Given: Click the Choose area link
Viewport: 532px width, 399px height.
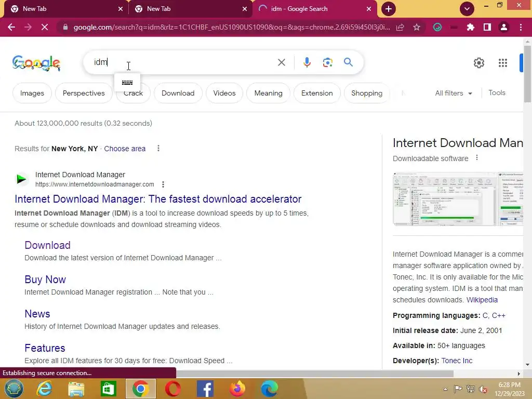Looking at the screenshot, I should coord(125,149).
